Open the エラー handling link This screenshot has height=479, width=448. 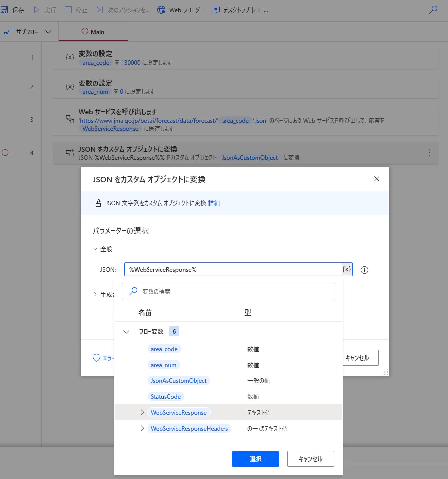(x=103, y=358)
